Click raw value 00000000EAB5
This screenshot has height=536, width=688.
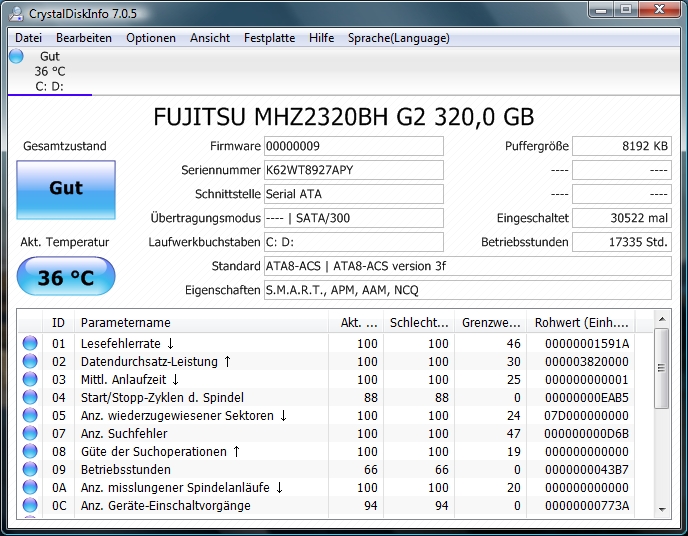pos(587,397)
